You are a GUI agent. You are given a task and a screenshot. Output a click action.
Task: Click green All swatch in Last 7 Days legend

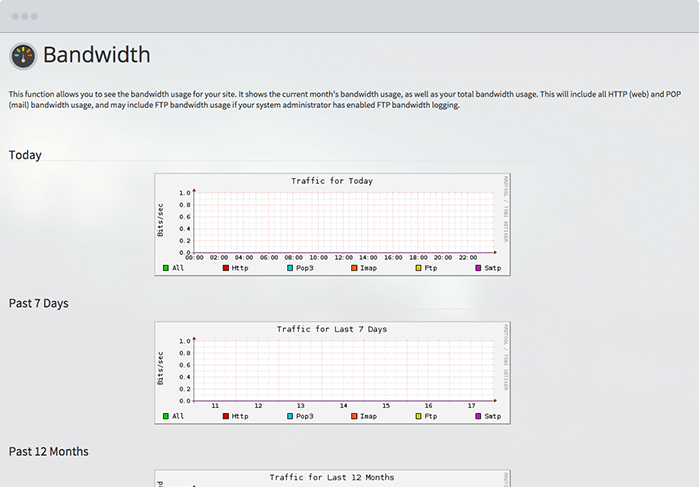pos(166,416)
